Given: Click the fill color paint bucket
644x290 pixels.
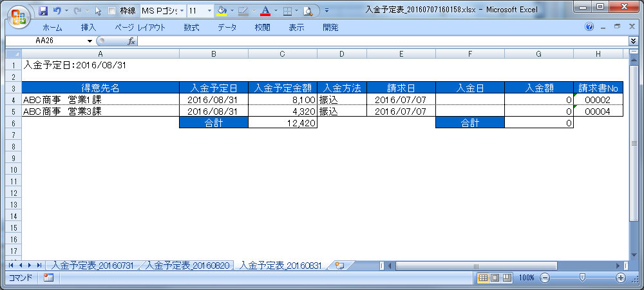Looking at the screenshot, I should [222, 11].
